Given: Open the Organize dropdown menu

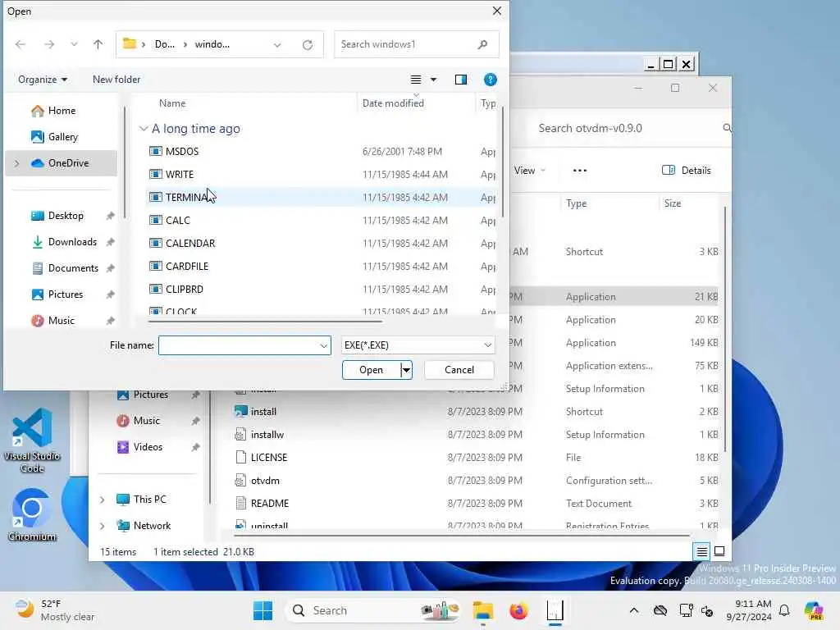Looking at the screenshot, I should [43, 80].
